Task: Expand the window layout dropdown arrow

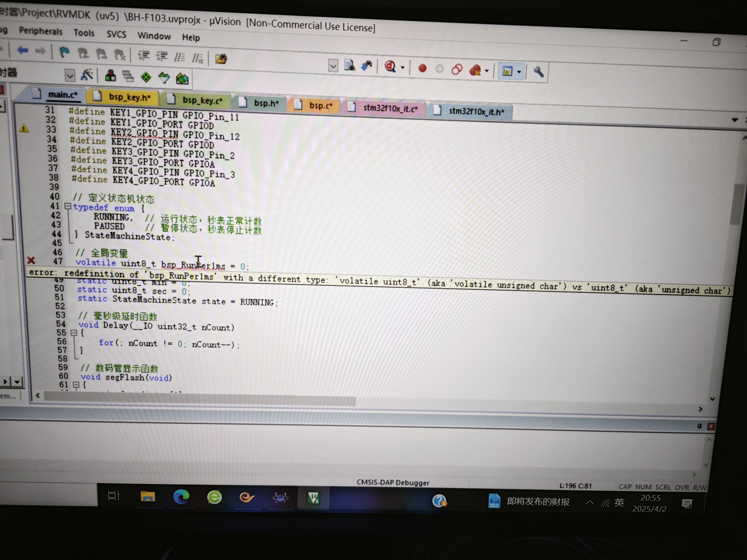Action: click(x=519, y=72)
